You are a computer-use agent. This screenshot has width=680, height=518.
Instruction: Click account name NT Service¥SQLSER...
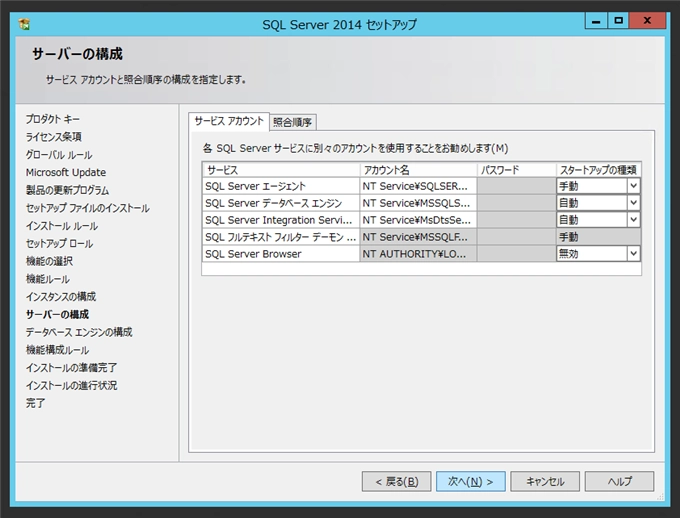[418, 186]
